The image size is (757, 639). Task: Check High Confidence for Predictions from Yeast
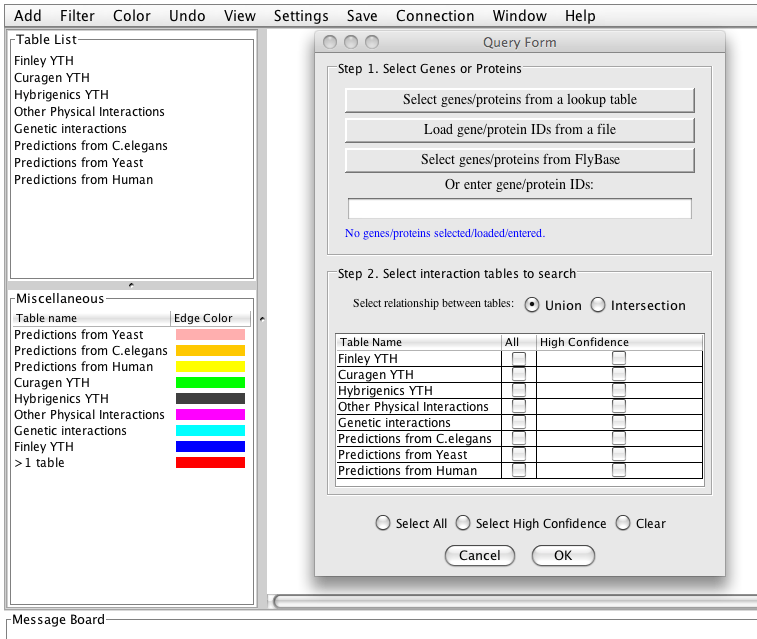619,454
